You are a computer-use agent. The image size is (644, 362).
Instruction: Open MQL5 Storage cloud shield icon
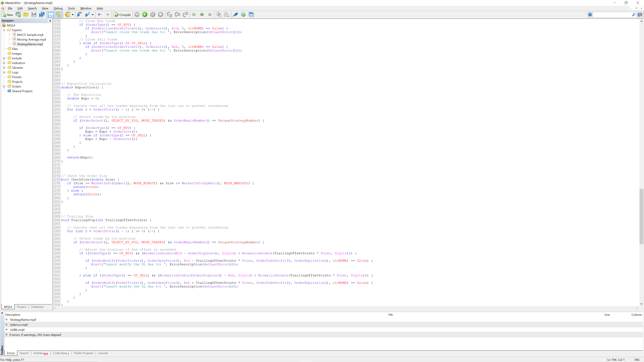[243, 14]
